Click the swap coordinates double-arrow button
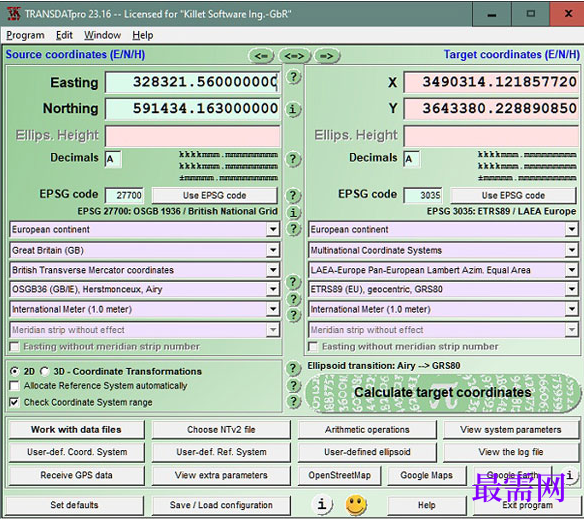This screenshot has height=519, width=584. click(x=294, y=56)
